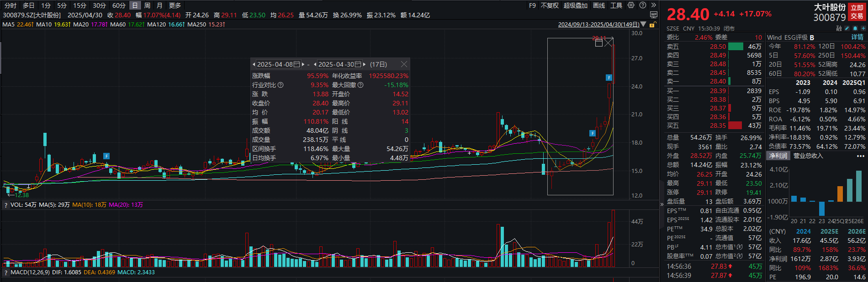Add stock with the plus icon
The height and width of the screenshot is (282, 868).
point(863,28)
